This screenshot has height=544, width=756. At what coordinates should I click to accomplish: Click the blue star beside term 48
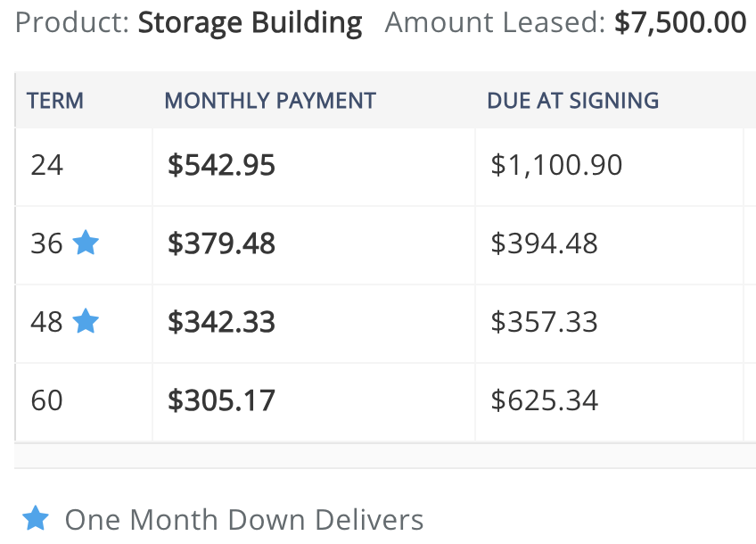(86, 321)
